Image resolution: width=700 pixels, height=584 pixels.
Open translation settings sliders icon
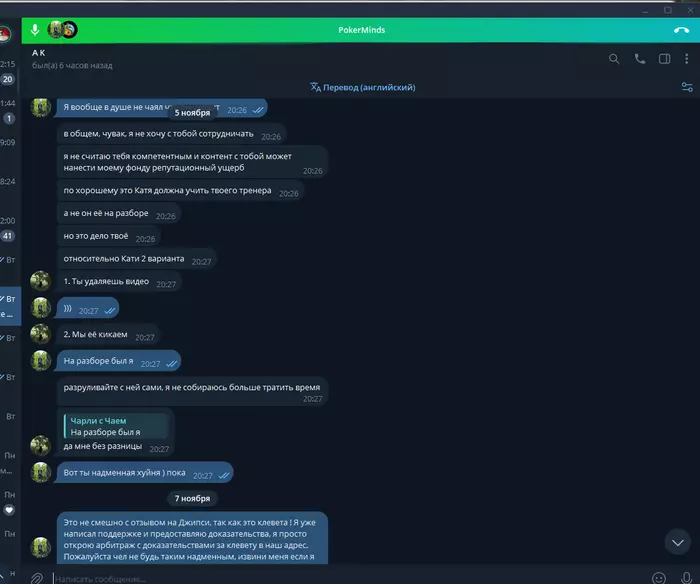tap(687, 87)
